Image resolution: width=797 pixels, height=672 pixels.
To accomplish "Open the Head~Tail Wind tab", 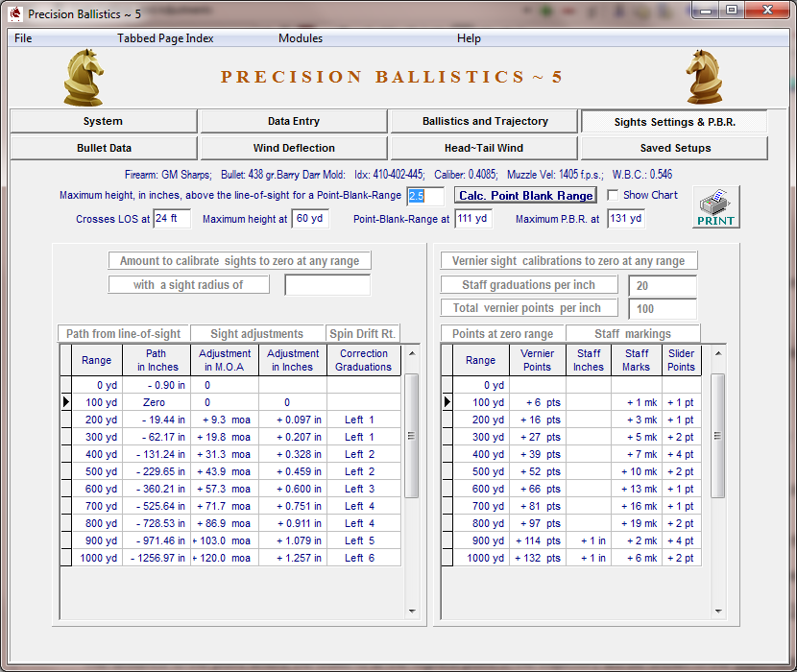I will pos(483,148).
